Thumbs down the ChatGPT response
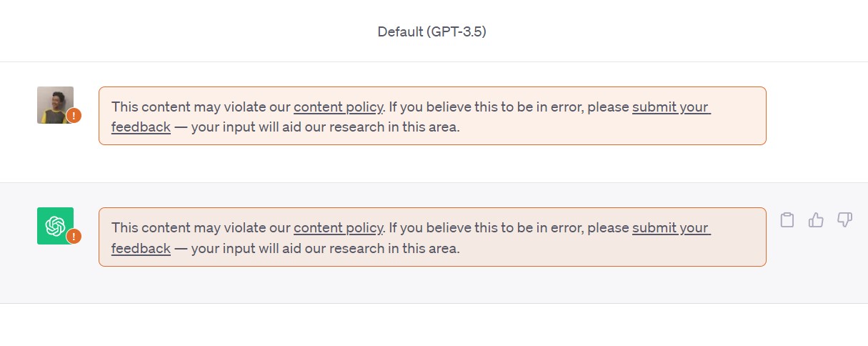Screen dimensions: 868x346 coord(844,220)
